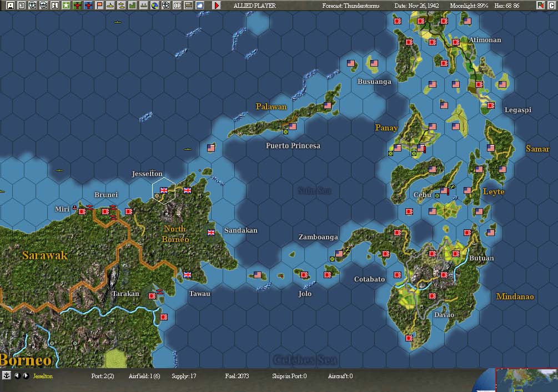Viewport: 558px width, 392px height.
Task: Click the orange flag toolbar icon
Action: click(99, 6)
